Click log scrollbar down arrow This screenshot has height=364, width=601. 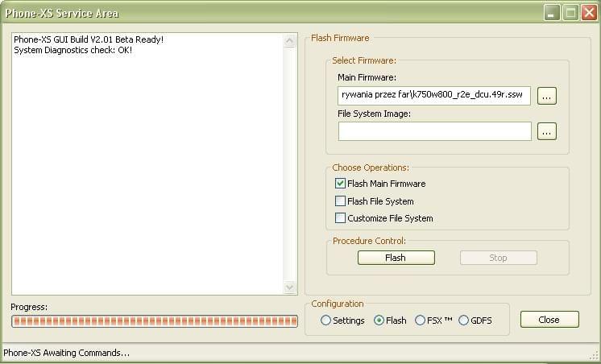pos(290,287)
